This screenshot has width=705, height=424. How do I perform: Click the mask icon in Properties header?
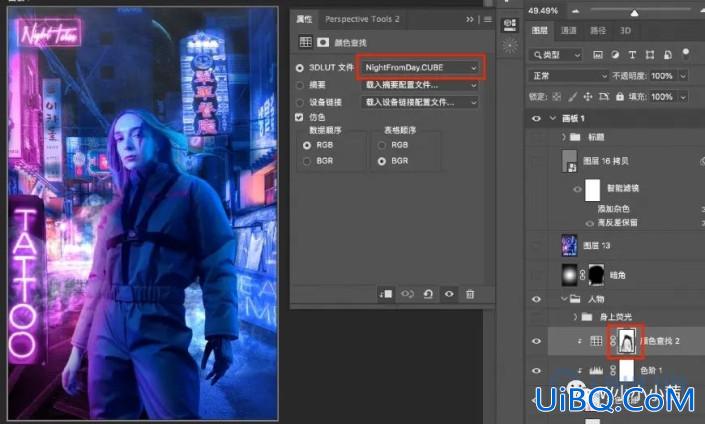point(323,42)
